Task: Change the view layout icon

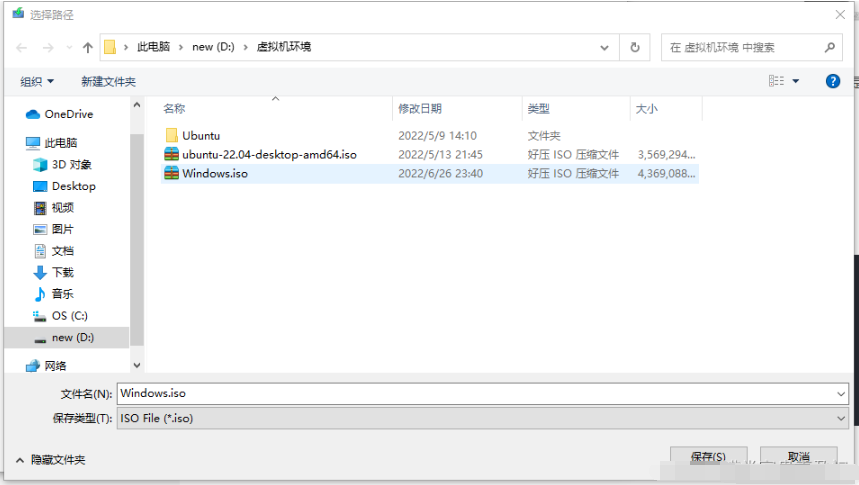Action: [776, 81]
